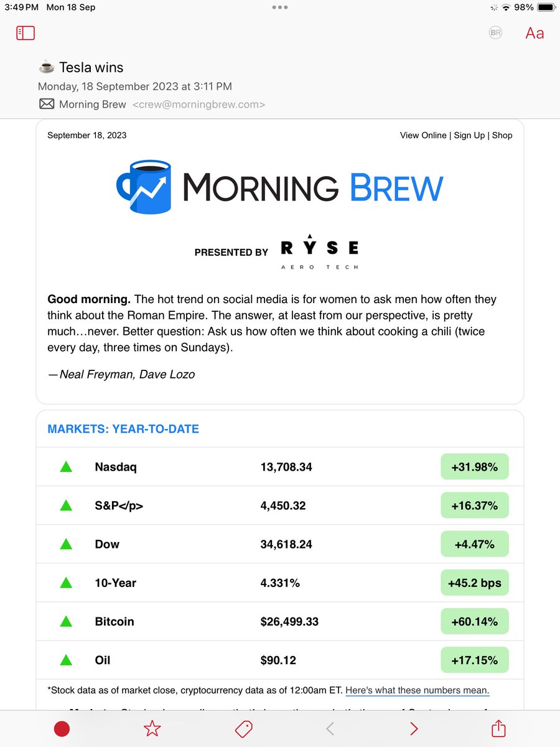560x747 pixels.
Task: Click the Sign Up link
Action: point(469,135)
